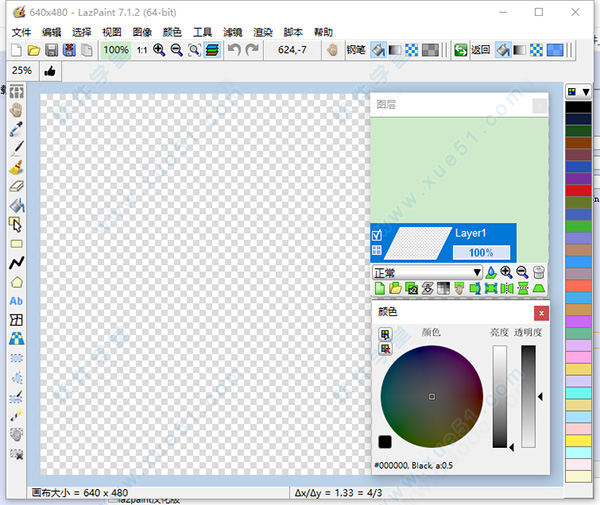Pick the bright green palette swatch

[579, 226]
